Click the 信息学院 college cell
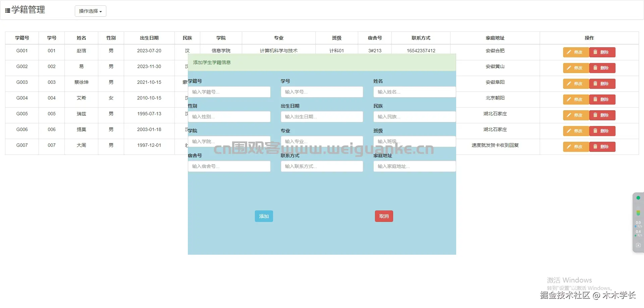The image size is (644, 308). [x=221, y=51]
